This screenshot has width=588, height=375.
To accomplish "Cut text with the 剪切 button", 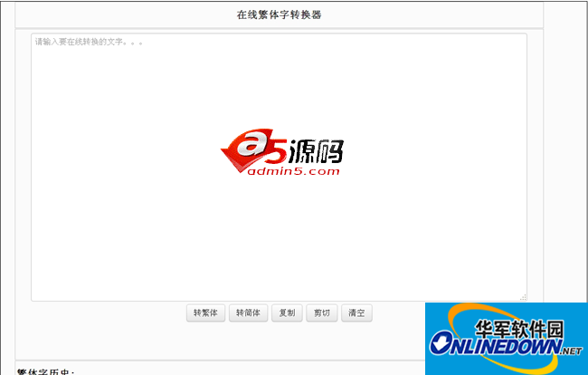I will coord(322,313).
